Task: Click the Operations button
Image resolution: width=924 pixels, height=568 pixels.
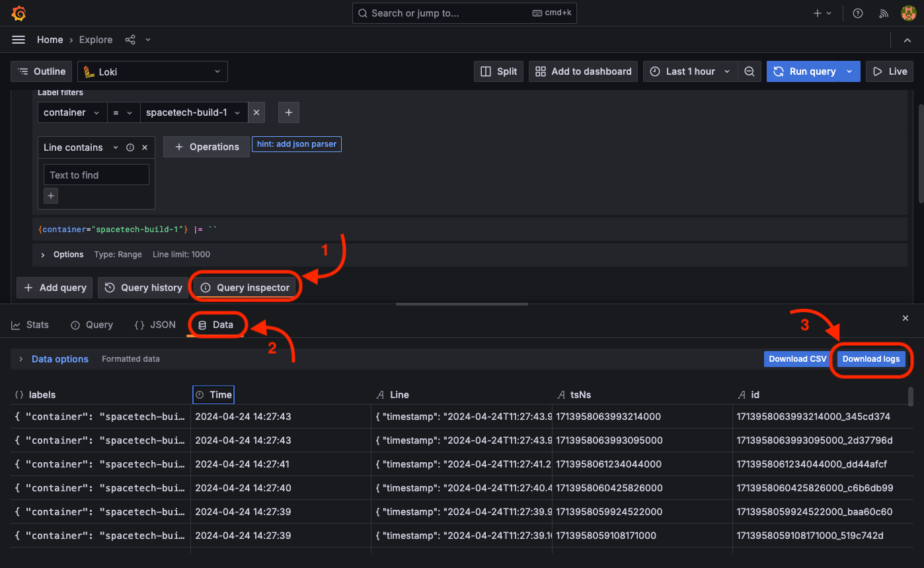Action: click(206, 147)
